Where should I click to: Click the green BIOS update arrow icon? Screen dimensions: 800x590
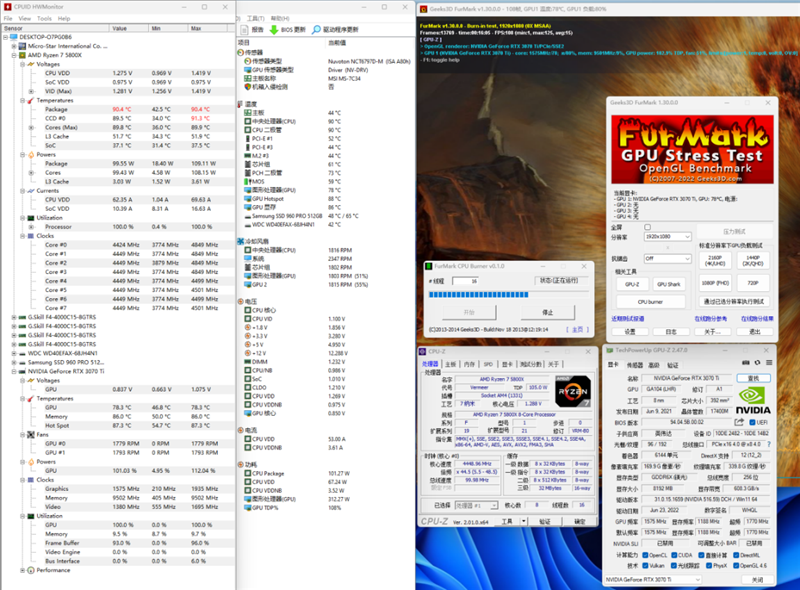point(274,30)
